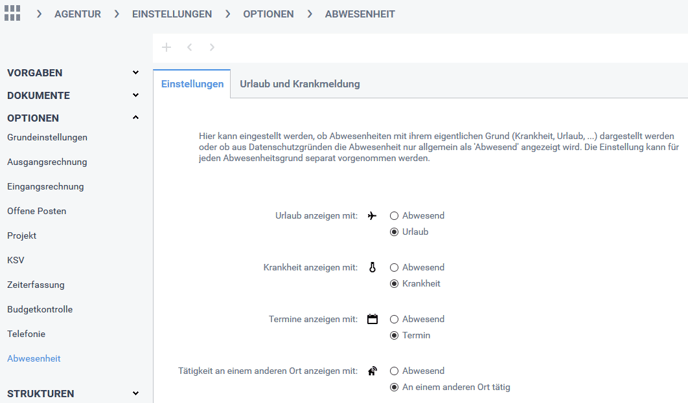The image size is (688, 403).
Task: Open the app grid menu icon
Action: click(13, 14)
